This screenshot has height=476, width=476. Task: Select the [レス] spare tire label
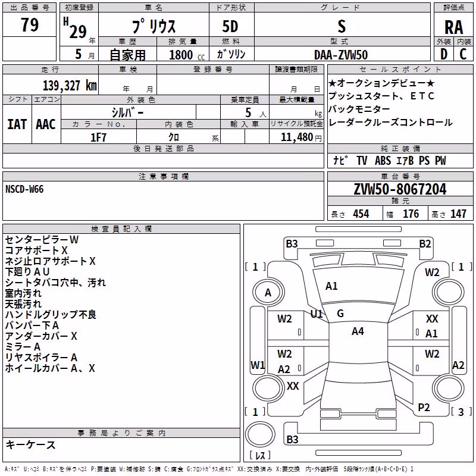point(260,455)
